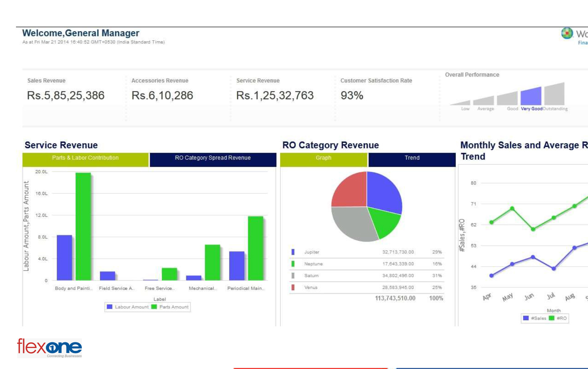The image size is (588, 369).
Task: Click the Jul point on blue #Sales line
Action: pyautogui.click(x=554, y=269)
